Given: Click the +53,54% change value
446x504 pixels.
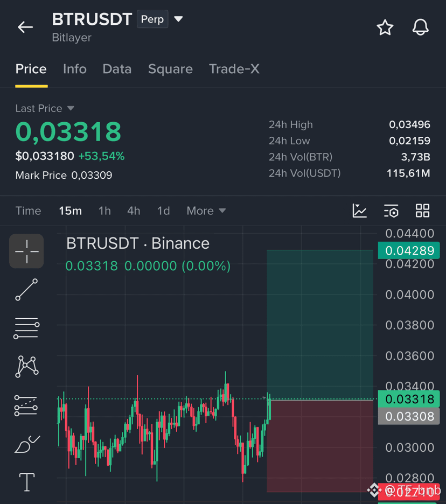Looking at the screenshot, I should [101, 156].
